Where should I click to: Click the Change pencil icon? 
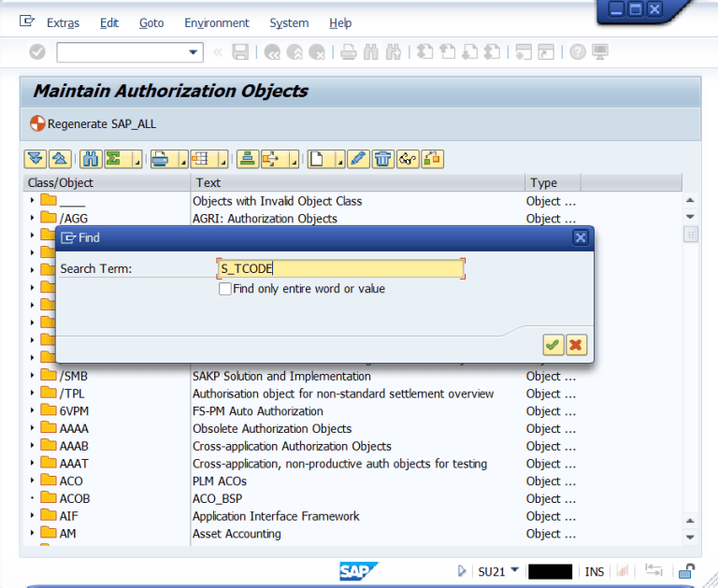point(358,159)
